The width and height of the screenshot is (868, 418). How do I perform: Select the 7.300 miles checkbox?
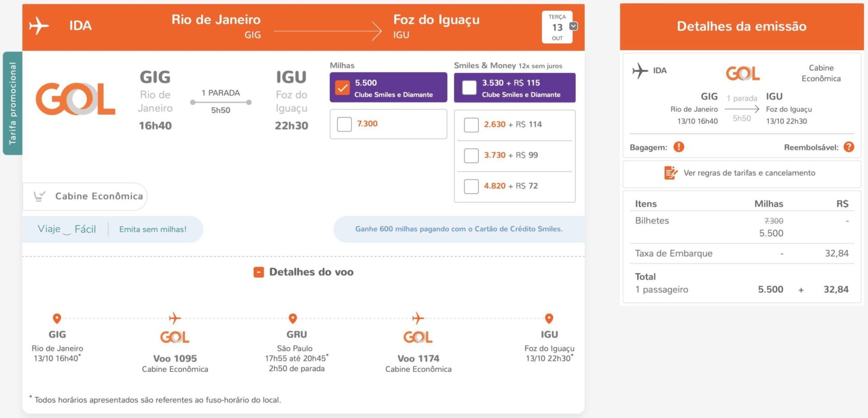[x=344, y=124]
